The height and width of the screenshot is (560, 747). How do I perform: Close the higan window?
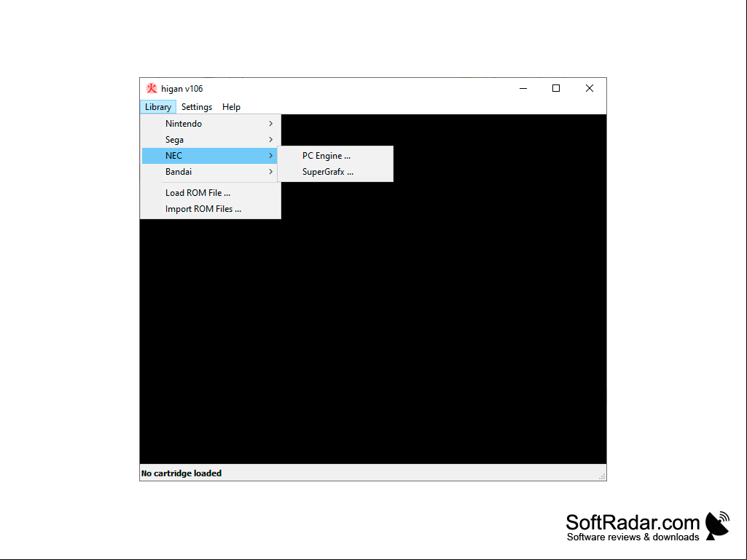click(x=590, y=88)
